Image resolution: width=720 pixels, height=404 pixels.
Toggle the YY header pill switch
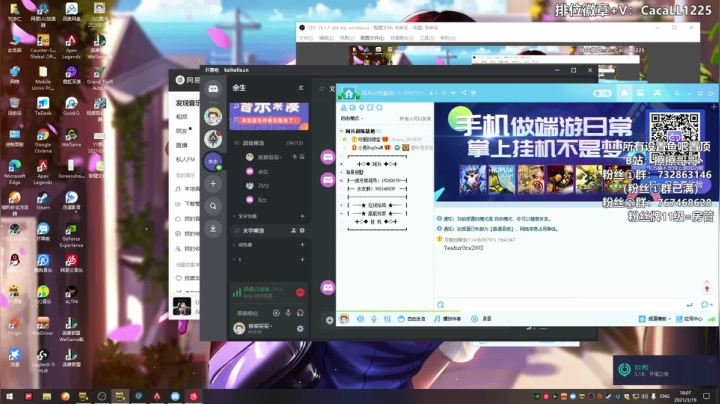[x=602, y=93]
